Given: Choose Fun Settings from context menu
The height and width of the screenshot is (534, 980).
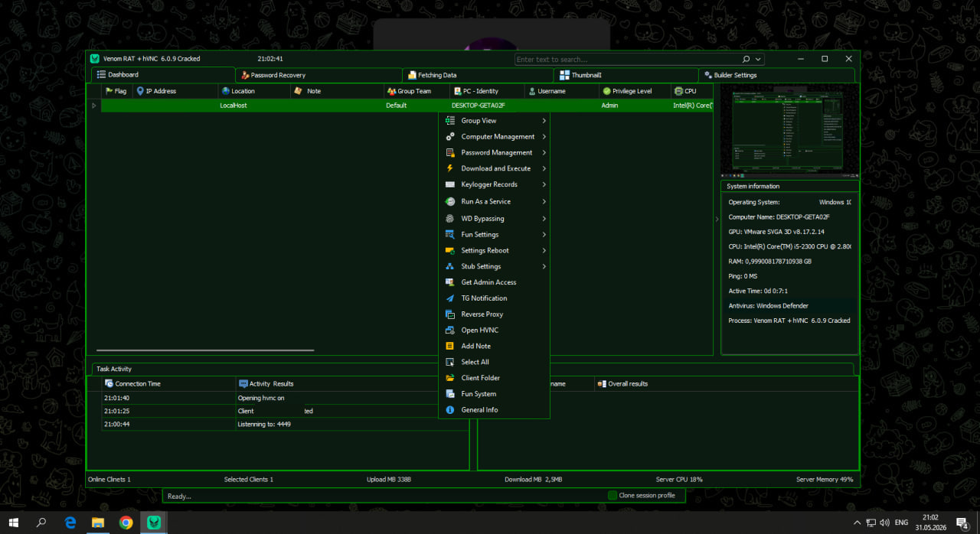Looking at the screenshot, I should [494, 235].
